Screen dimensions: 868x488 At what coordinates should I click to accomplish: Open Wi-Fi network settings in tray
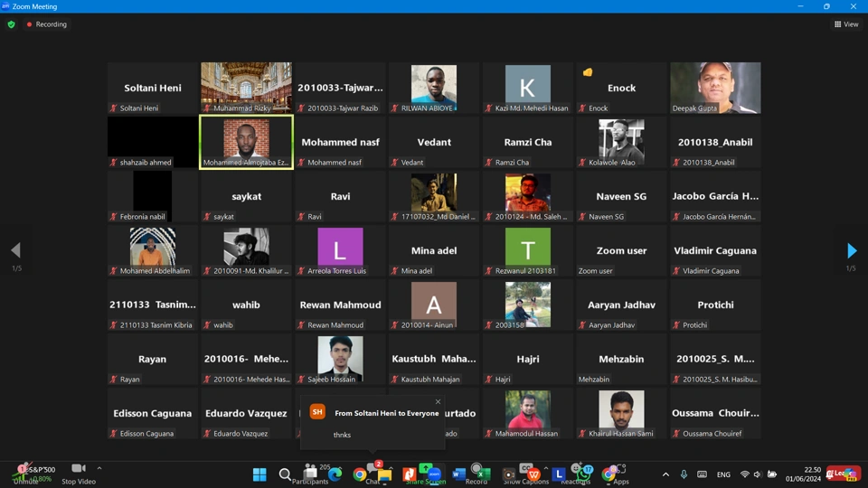click(744, 474)
